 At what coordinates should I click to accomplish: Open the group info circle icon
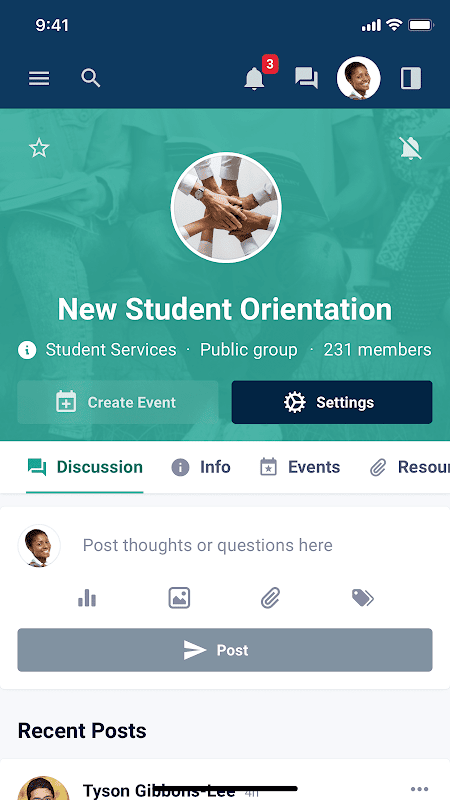27,350
